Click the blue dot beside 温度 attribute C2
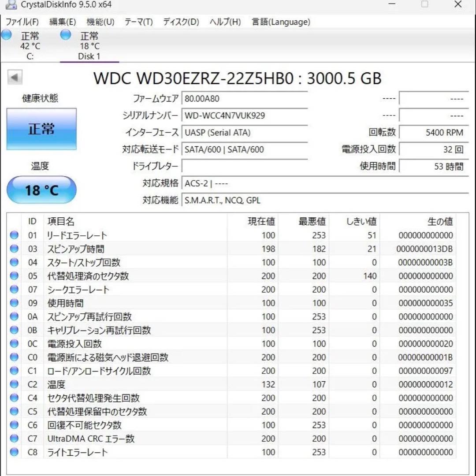 [x=14, y=384]
